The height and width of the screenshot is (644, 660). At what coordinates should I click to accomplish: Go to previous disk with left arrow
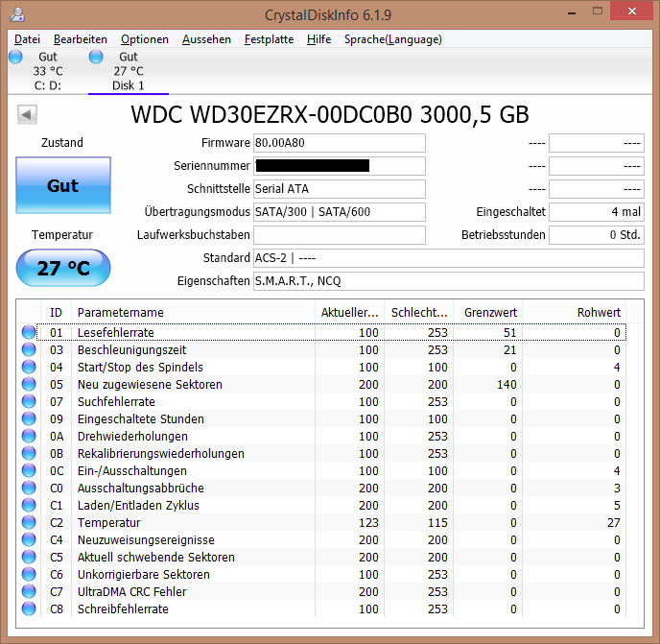coord(27,114)
